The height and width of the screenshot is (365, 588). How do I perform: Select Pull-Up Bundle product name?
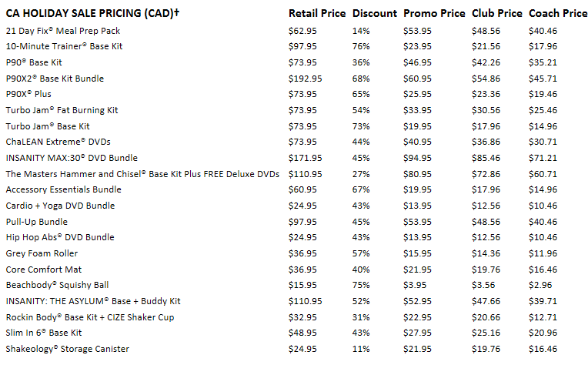(x=36, y=222)
